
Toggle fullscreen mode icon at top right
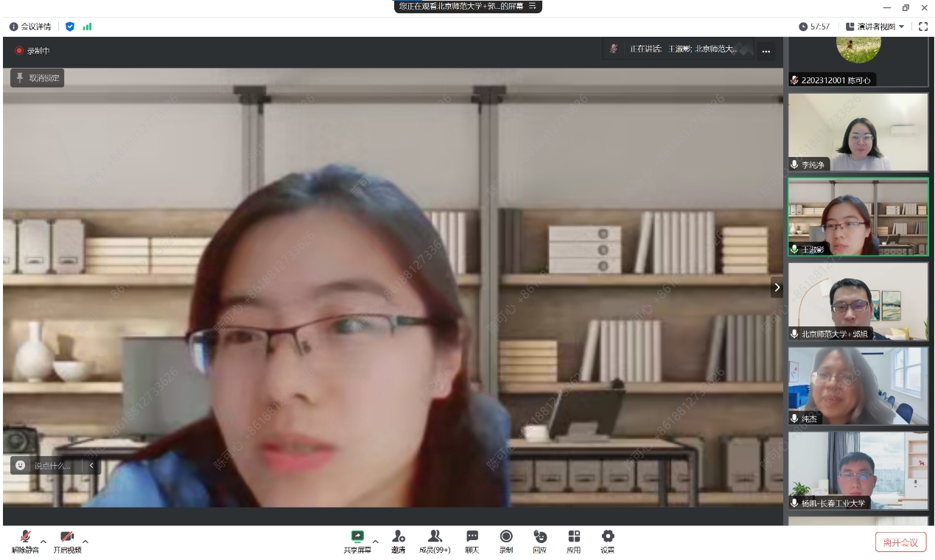(x=922, y=27)
